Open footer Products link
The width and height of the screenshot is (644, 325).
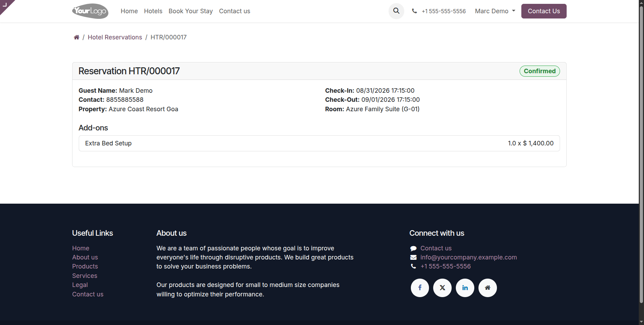[x=85, y=266]
